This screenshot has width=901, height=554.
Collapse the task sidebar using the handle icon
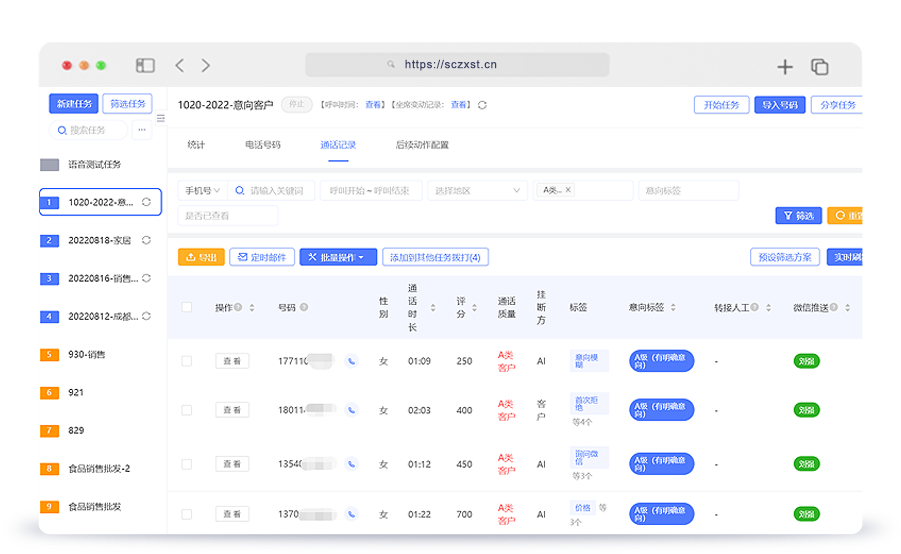161,118
